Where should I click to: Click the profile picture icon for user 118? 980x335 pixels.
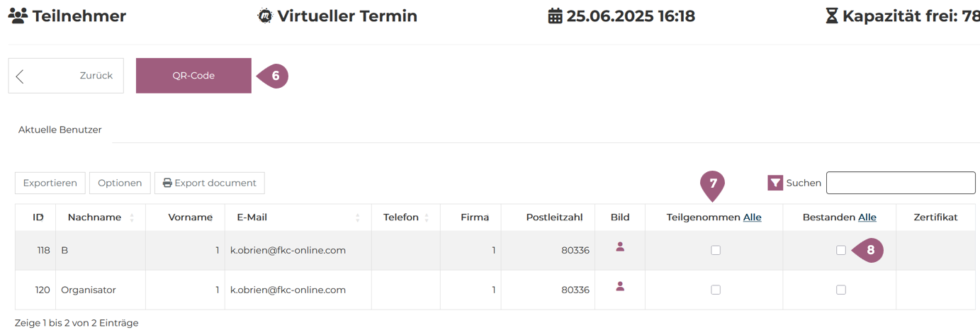620,246
